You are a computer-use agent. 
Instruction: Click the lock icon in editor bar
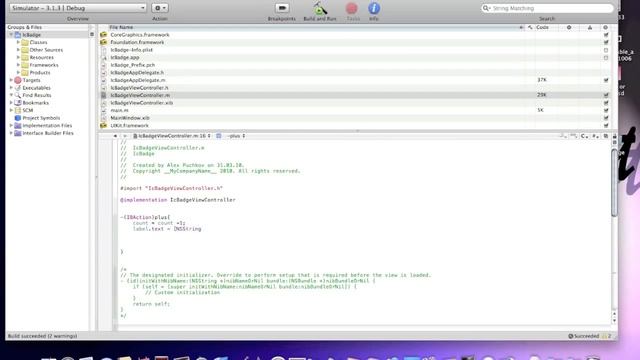click(615, 136)
